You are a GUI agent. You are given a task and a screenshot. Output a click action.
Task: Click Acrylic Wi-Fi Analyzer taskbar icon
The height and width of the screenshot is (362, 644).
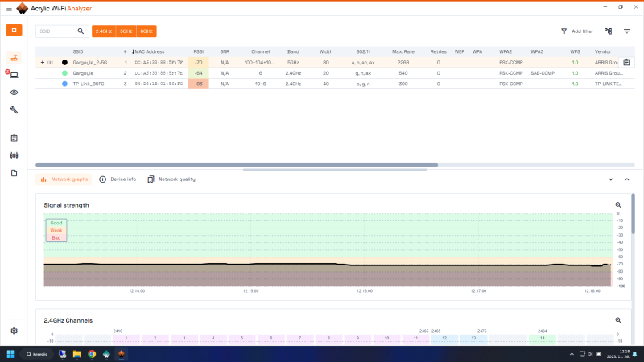coord(122,354)
